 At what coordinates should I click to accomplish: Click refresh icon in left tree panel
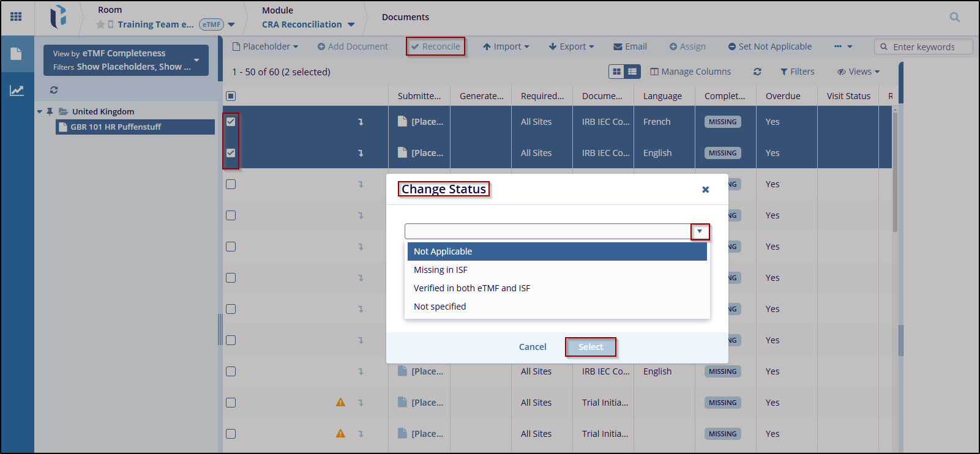pos(54,90)
